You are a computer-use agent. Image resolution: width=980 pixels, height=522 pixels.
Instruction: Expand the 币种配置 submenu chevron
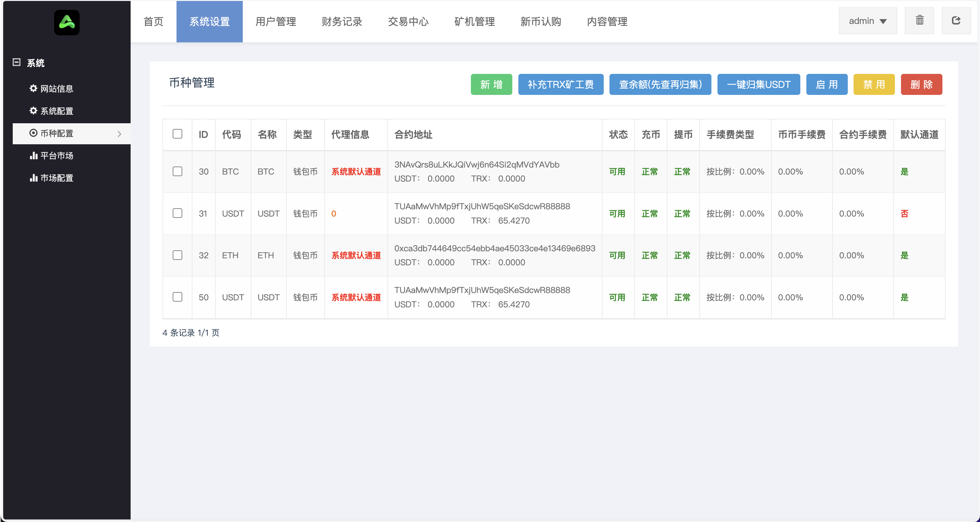119,134
